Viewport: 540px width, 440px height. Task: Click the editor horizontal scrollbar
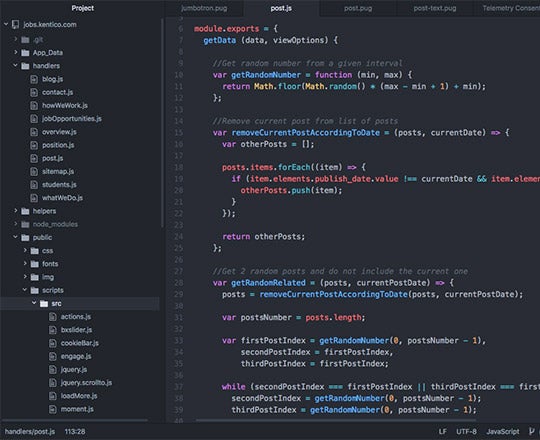tap(336, 420)
